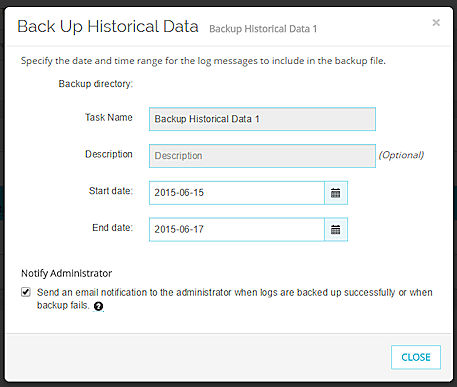457x387 pixels.
Task: Click the 'Specify the date and time range' instruction text
Action: [x=203, y=61]
